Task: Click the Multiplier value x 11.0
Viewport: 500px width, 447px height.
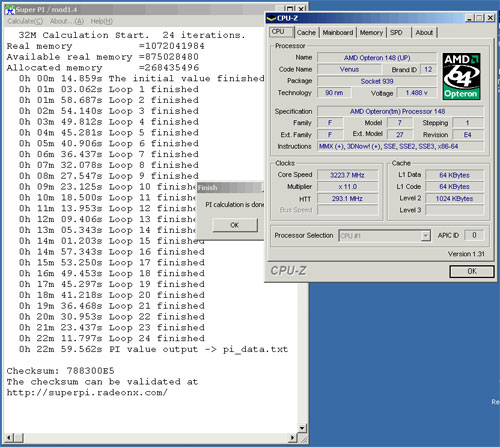Action: pyautogui.click(x=347, y=187)
